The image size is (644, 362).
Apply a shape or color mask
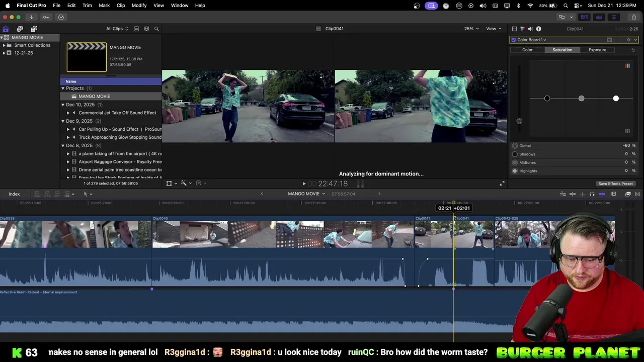point(609,40)
